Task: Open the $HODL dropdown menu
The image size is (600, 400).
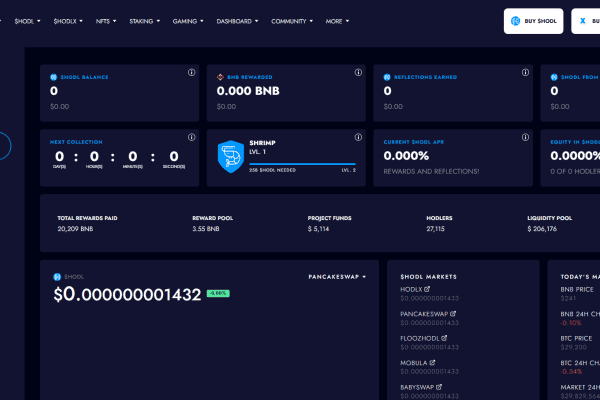Action: click(x=28, y=21)
